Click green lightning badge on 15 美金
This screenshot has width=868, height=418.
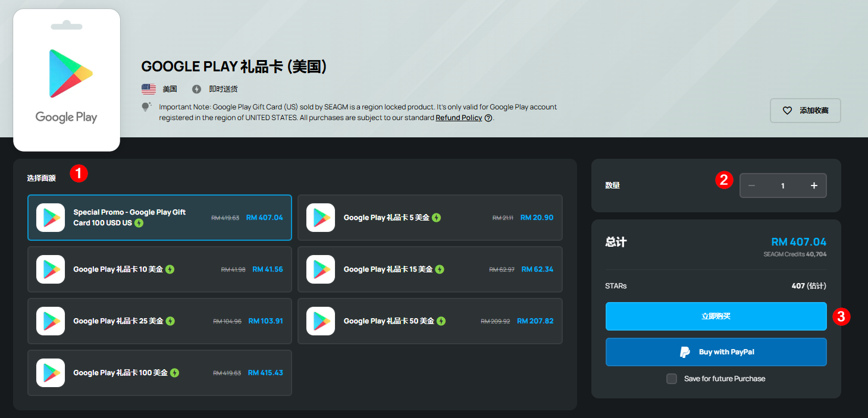click(439, 269)
